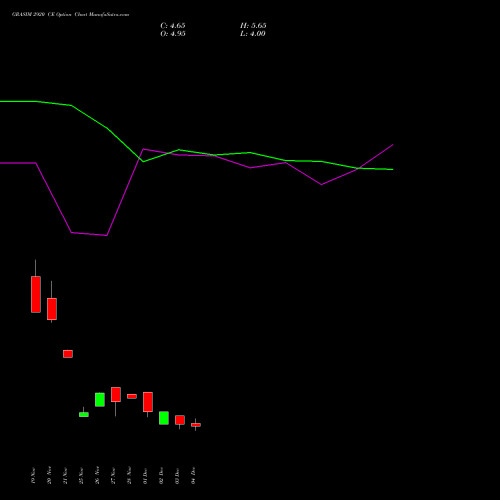This screenshot has height=500, width=500.
Task: Click the '25 Nov' date axis label
Action: [81, 476]
